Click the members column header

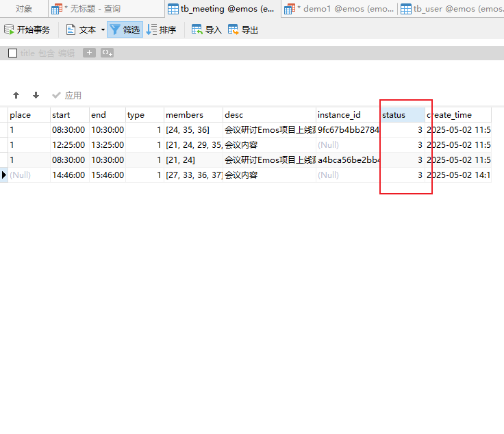point(194,115)
